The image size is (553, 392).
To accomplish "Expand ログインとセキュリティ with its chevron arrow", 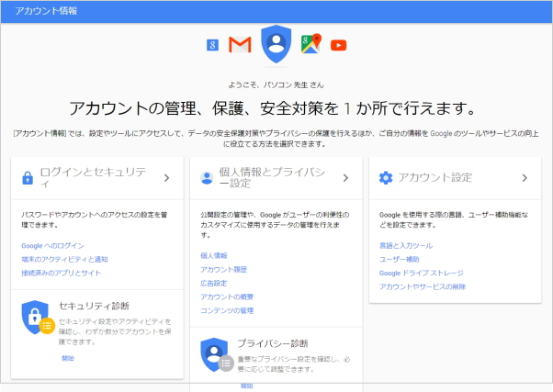I will tap(166, 178).
